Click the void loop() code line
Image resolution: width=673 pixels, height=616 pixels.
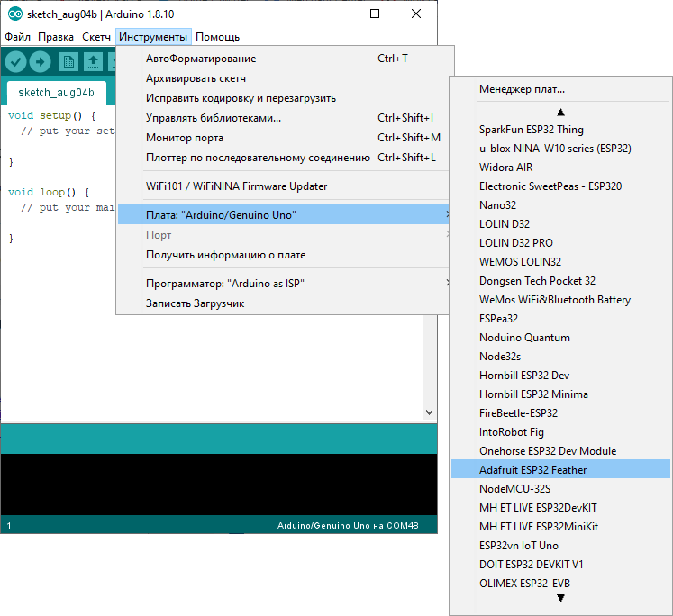point(49,192)
